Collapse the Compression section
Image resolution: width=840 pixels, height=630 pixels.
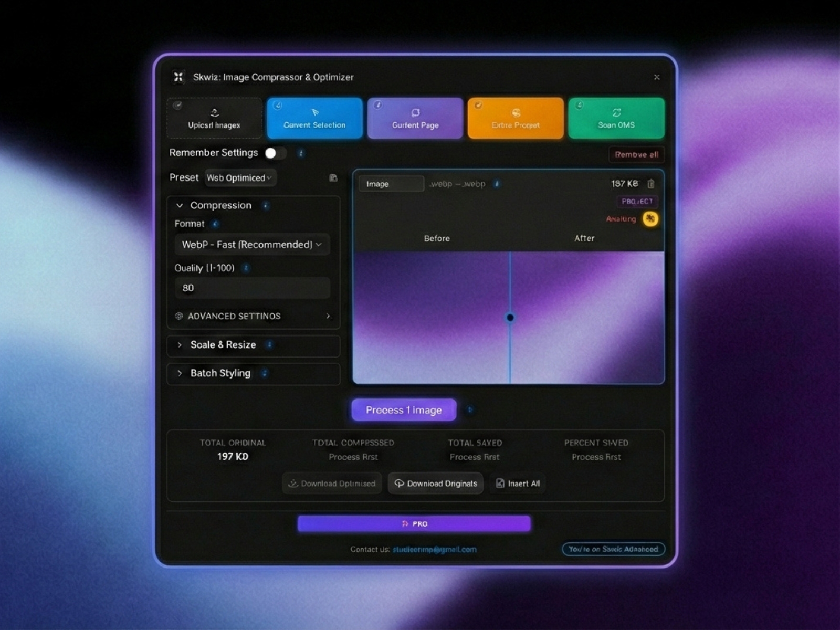[180, 205]
